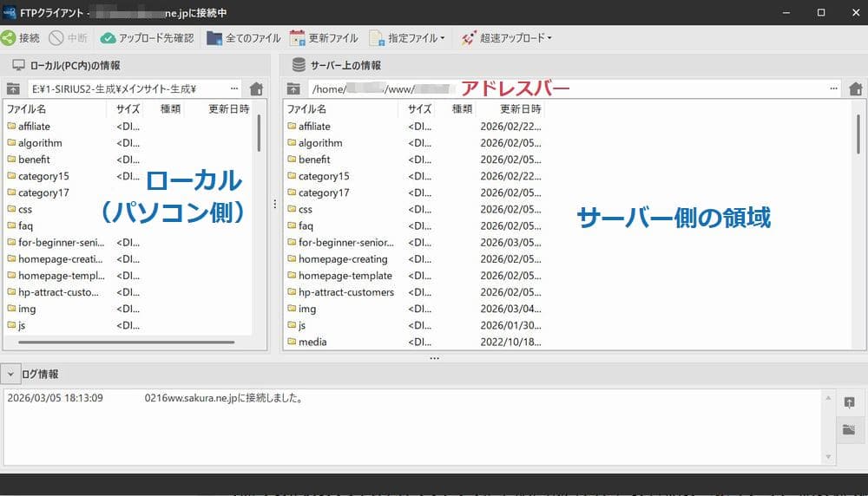Click home icon beside local path bar
Screen dimensions: 868x496
point(256,88)
